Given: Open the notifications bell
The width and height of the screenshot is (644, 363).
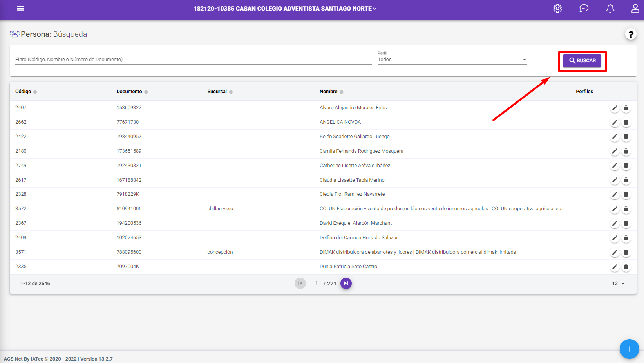Looking at the screenshot, I should [x=610, y=9].
